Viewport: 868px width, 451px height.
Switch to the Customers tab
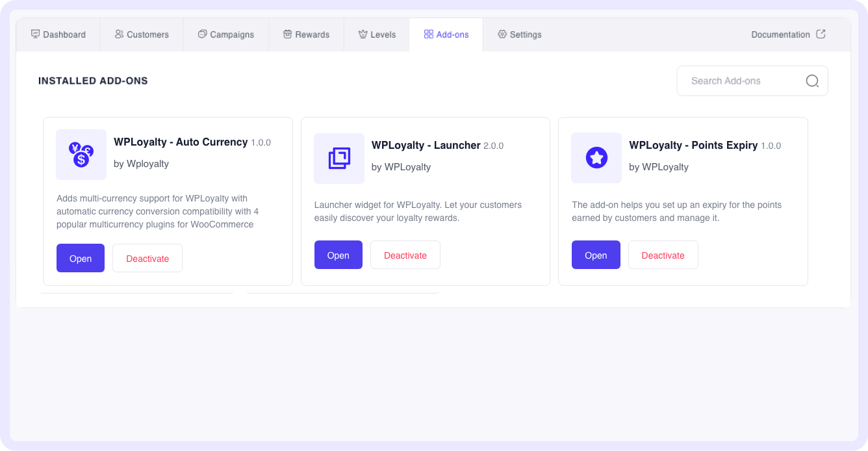click(x=142, y=34)
